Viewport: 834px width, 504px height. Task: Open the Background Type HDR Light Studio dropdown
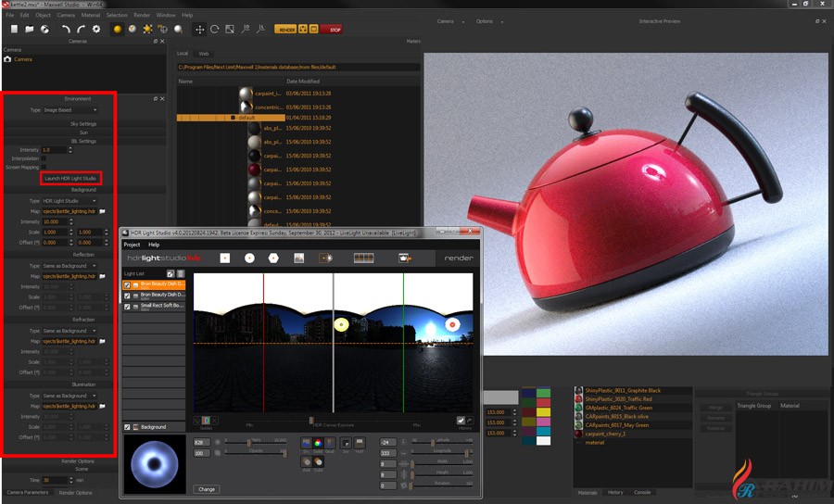tap(70, 201)
